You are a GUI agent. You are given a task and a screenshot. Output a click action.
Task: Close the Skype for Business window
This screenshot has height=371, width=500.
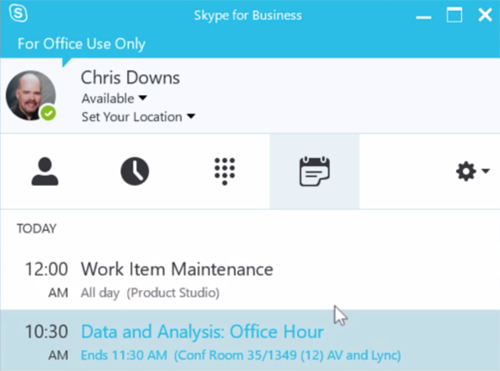tap(485, 15)
